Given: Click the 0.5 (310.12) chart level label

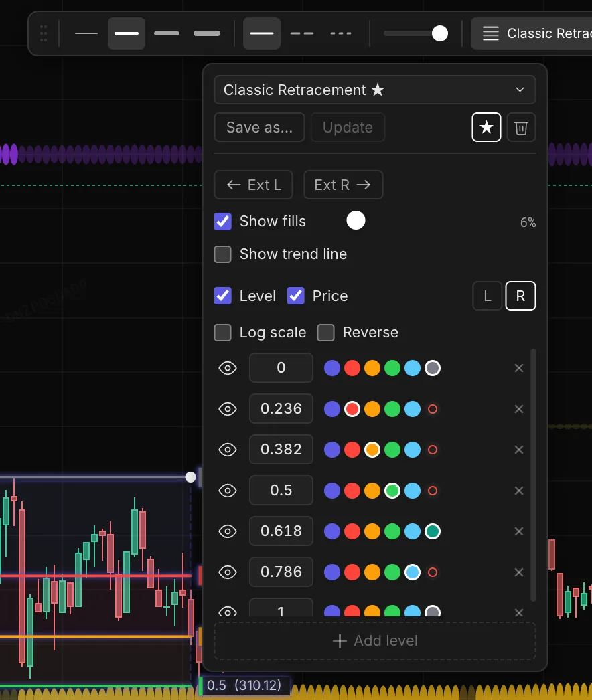Looking at the screenshot, I should pos(244,685).
